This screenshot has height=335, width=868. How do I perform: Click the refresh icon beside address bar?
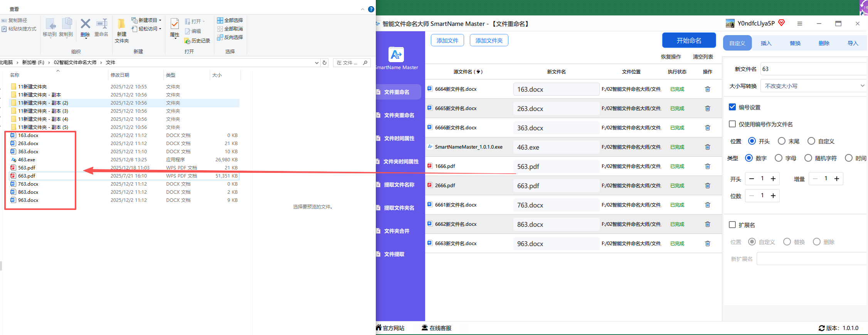[325, 63]
